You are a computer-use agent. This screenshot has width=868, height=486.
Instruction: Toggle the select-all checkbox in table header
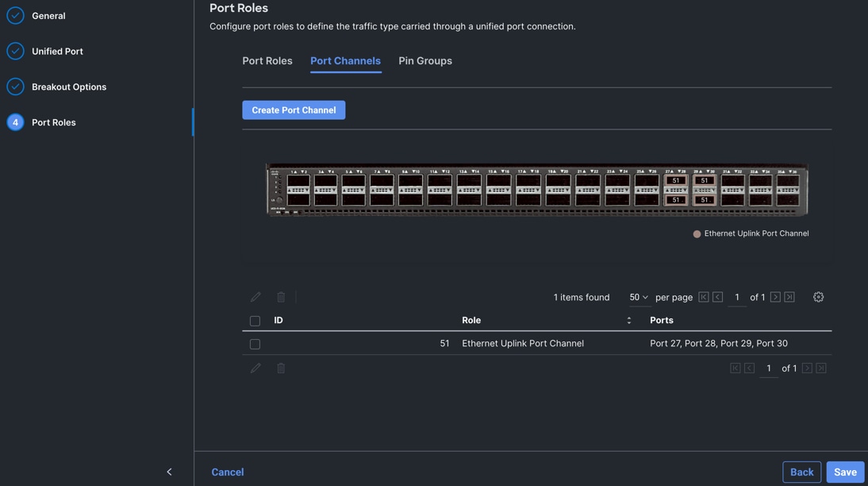[x=255, y=321]
